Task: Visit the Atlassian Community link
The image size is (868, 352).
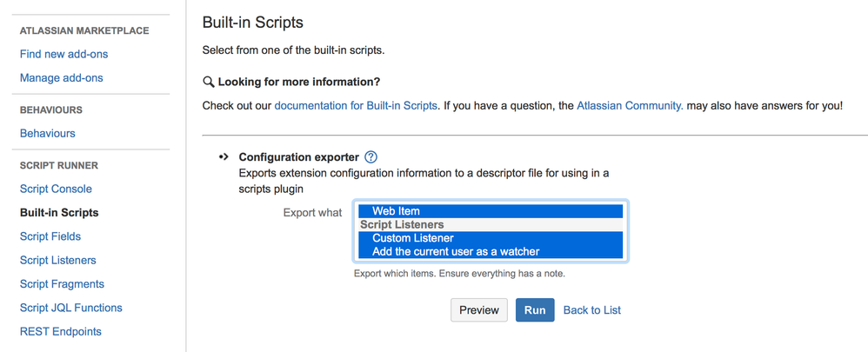Action: coord(630,106)
